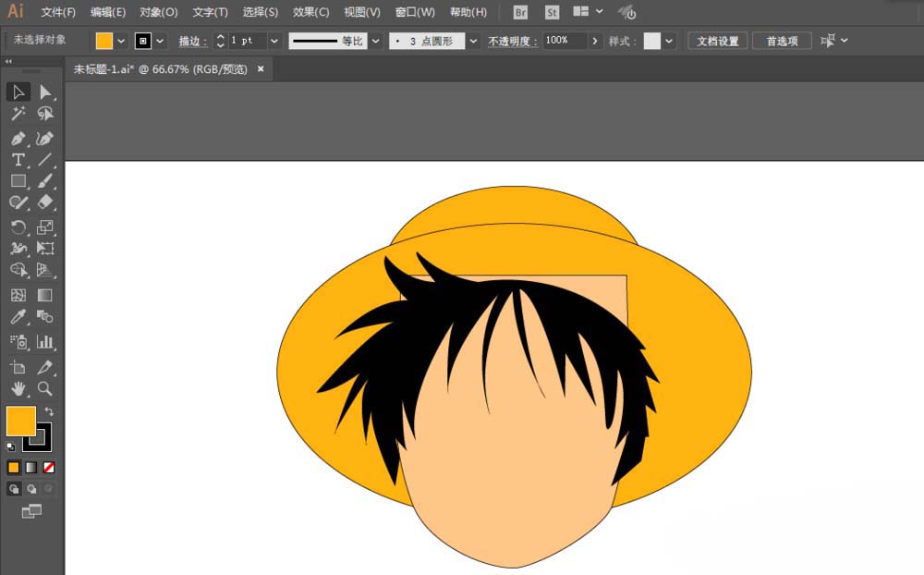This screenshot has height=575, width=924.
Task: Switch toolbox paint mode to Gradient
Action: point(31,468)
